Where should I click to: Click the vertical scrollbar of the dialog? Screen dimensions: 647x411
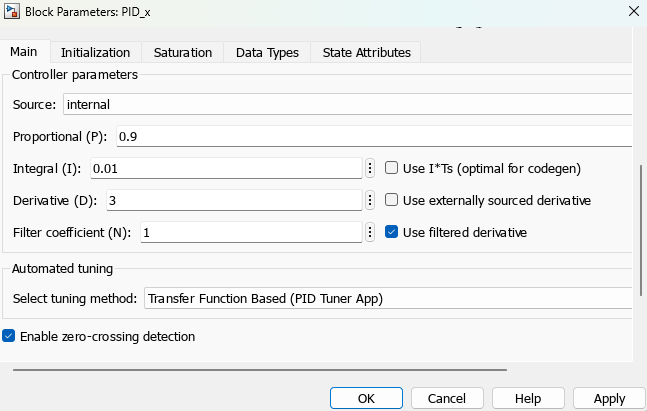[641, 230]
